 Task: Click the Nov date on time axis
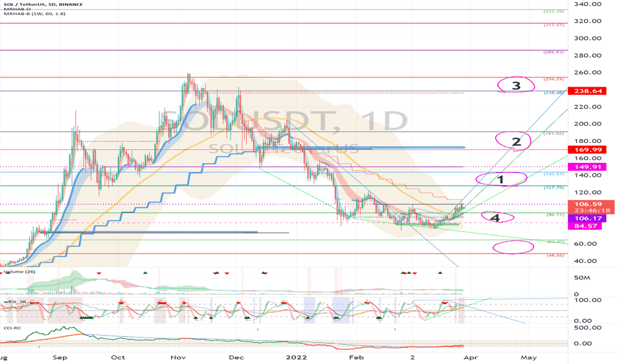pos(178,357)
